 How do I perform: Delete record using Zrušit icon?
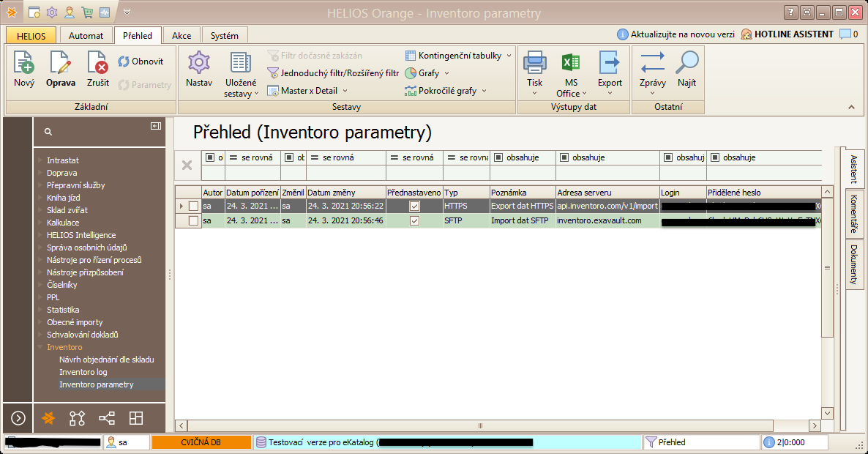pyautogui.click(x=97, y=70)
